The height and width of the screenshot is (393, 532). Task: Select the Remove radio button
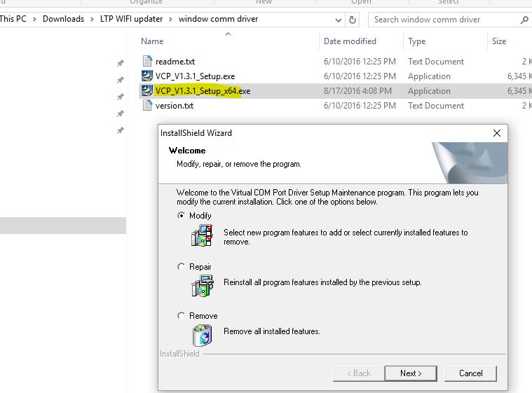(x=181, y=316)
